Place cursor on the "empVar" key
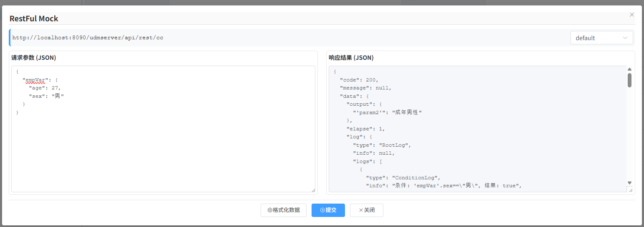This screenshot has height=227, width=644. [35, 80]
